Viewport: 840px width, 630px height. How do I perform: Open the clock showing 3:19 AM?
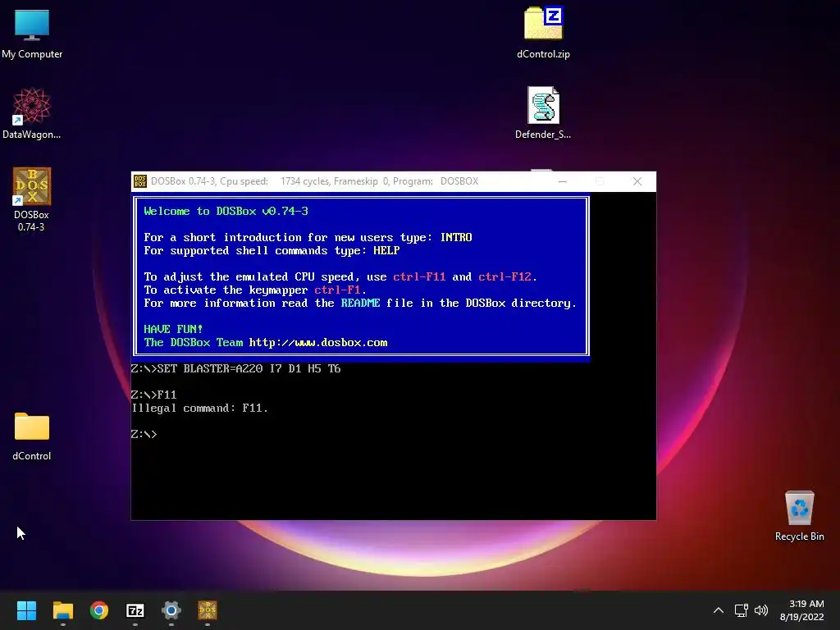coord(802,610)
